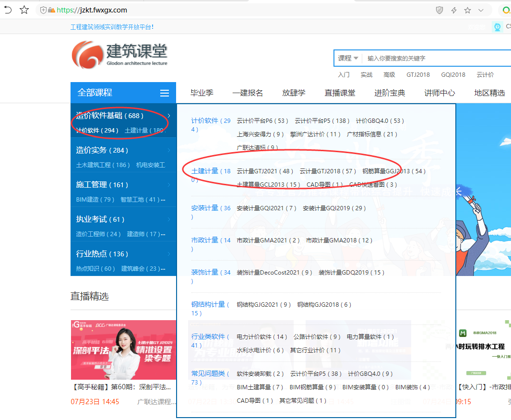Toggle the hamburger menu icon beside 全部课程
This screenshot has height=420, width=511.
coord(165,93)
